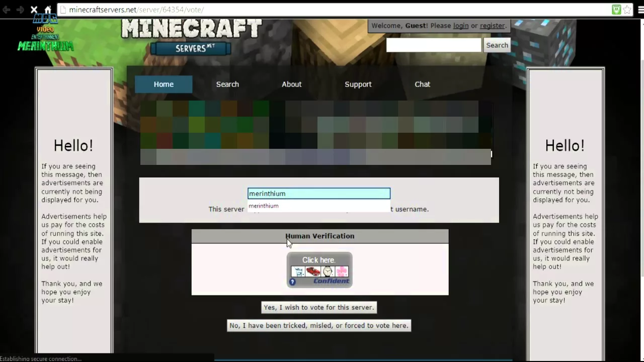The image size is (644, 362).
Task: Click the green extension icon in address bar
Action: coord(616,10)
